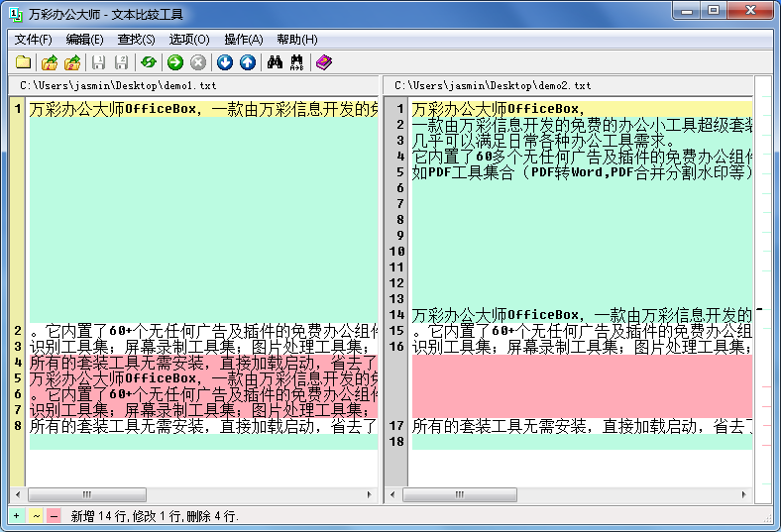781x532 pixels.
Task: Open the 帮助(H) menu
Action: [x=296, y=40]
